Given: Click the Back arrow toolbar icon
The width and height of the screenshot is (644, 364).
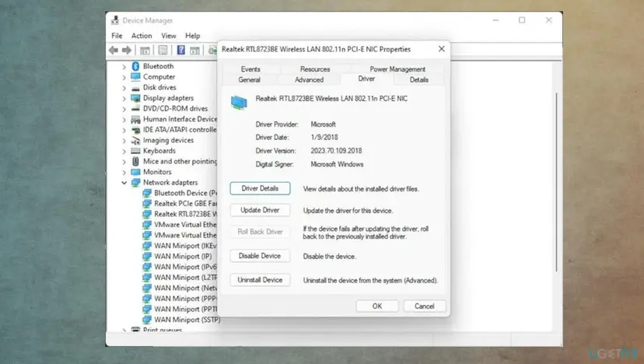Looking at the screenshot, I should click(114, 50).
